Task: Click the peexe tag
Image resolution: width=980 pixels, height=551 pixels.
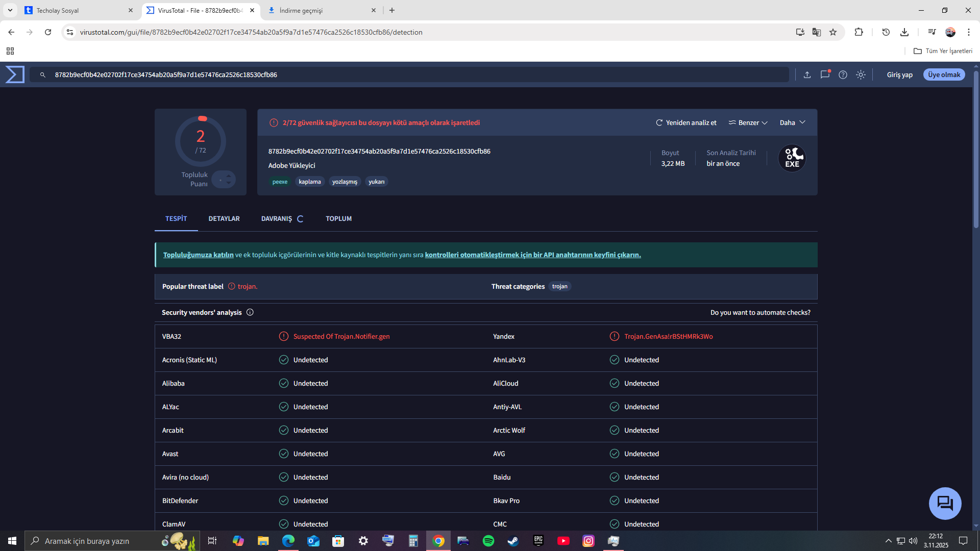Action: pyautogui.click(x=280, y=182)
